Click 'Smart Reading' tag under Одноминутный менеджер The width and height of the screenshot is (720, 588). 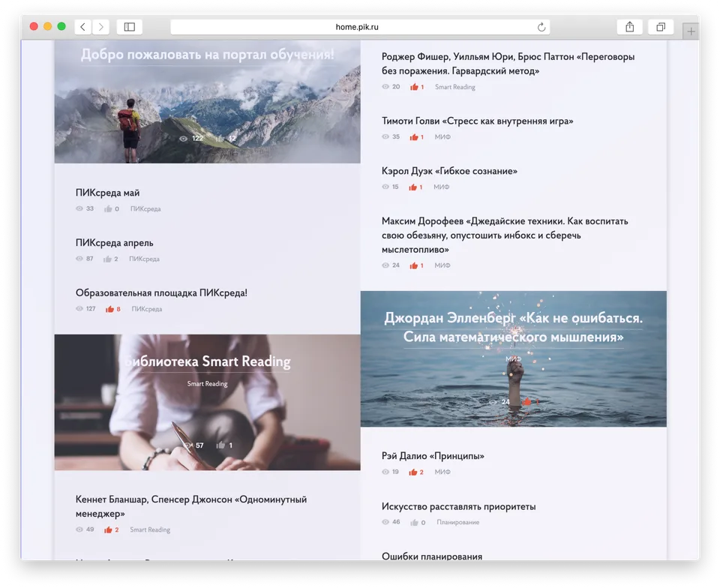[x=150, y=530]
